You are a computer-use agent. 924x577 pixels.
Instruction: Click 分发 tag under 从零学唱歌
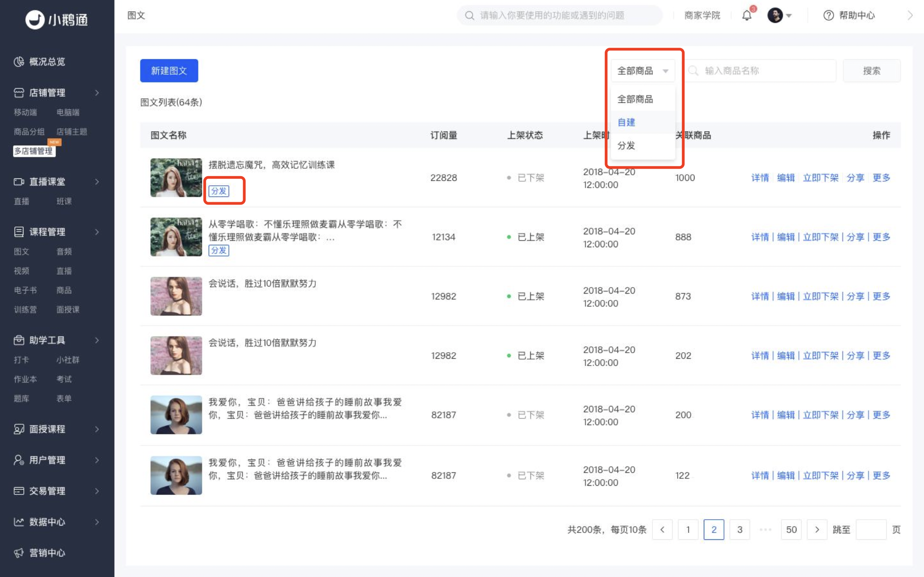pyautogui.click(x=219, y=250)
